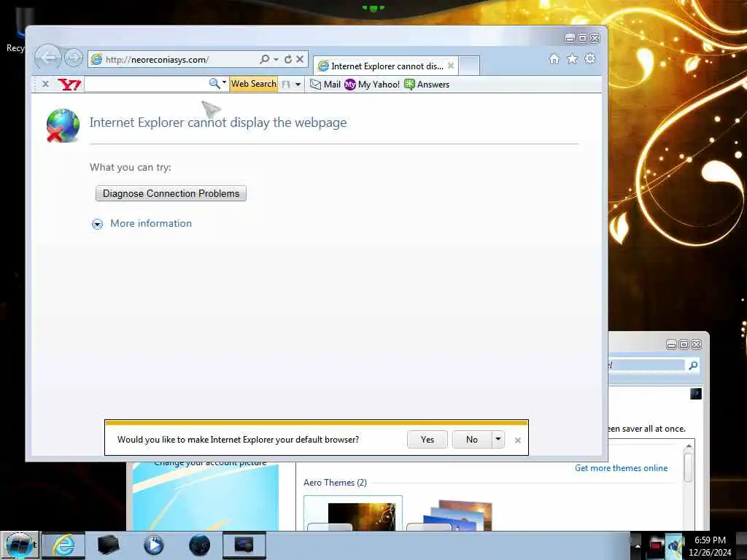
Task: Open the dropdown arrow beside the No button
Action: (498, 440)
